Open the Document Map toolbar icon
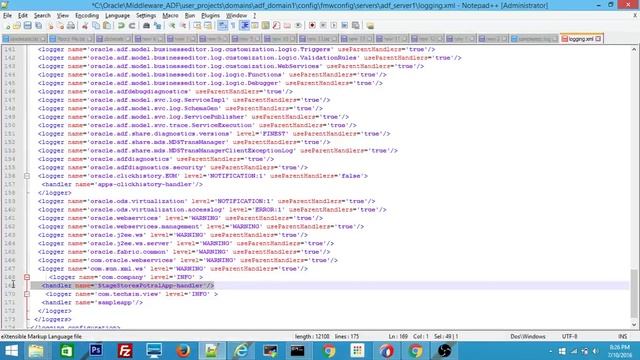Image resolution: width=640 pixels, height=360 pixels. [265, 26]
